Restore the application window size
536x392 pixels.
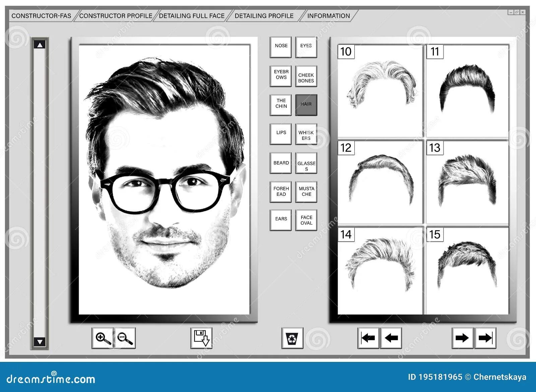(x=517, y=12)
